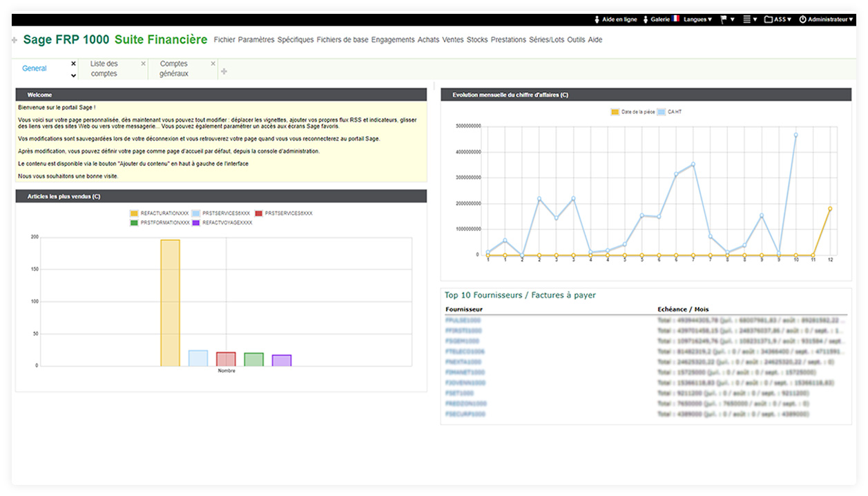Viewport: 868px width, 496px height.
Task: Click the purple bar in the articles chart
Action: coord(282,361)
